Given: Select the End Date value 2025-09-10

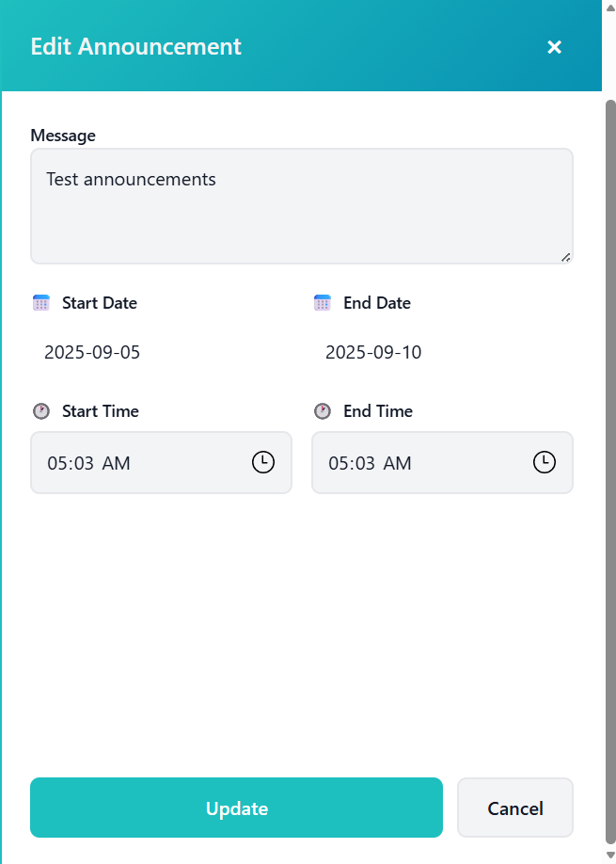Looking at the screenshot, I should tap(373, 352).
